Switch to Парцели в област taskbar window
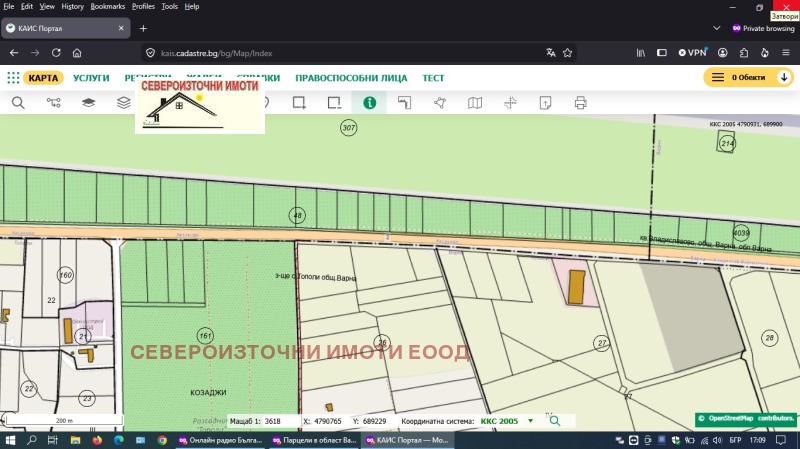Viewport: 800px width, 449px height. coord(314,440)
